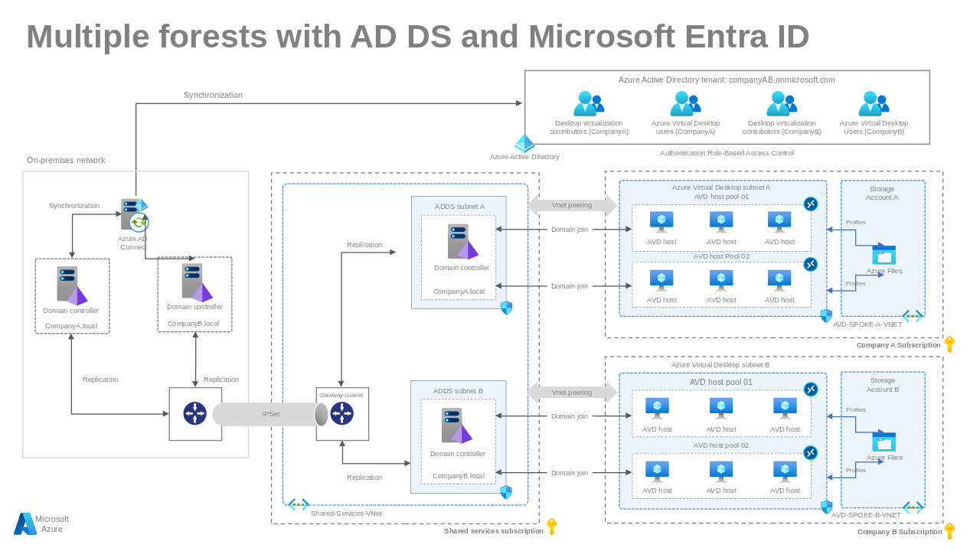Click 'Authentication Role-Based Access Control' text

pos(727,153)
